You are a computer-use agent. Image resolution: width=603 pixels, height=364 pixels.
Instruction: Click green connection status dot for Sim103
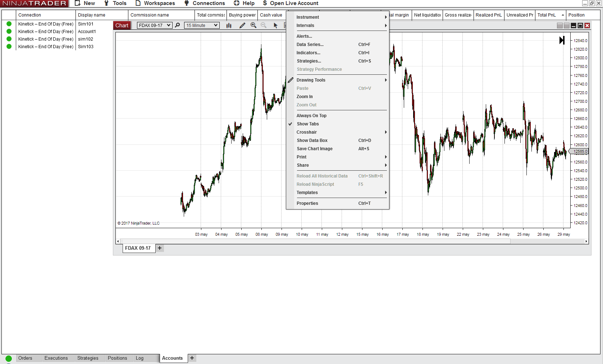tap(9, 46)
